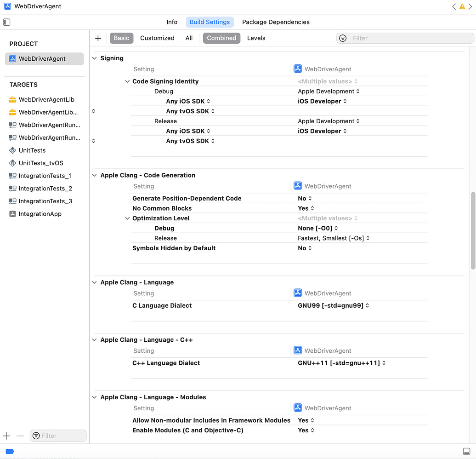Click the plus icon to add build setting

click(98, 38)
